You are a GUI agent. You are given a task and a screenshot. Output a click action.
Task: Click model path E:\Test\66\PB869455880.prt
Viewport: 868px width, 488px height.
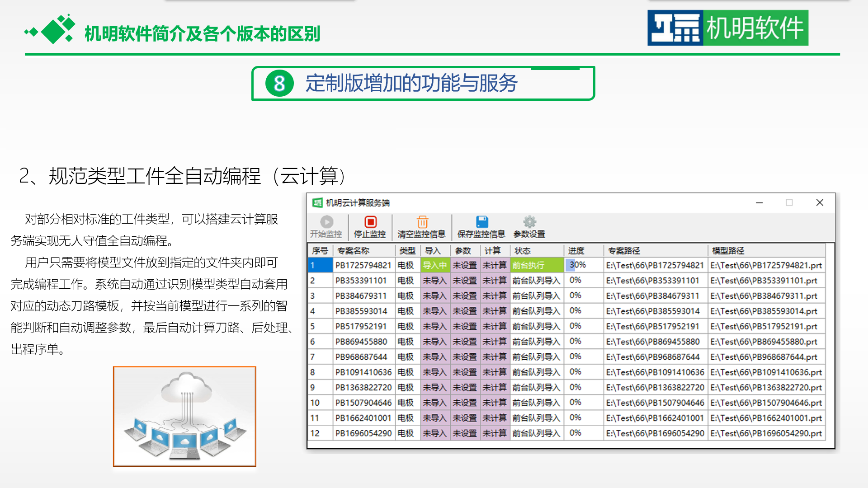766,342
